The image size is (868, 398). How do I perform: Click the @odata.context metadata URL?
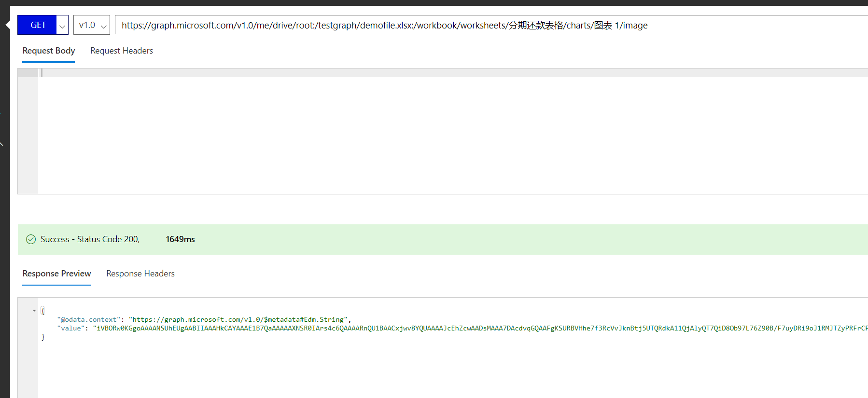pos(238,319)
